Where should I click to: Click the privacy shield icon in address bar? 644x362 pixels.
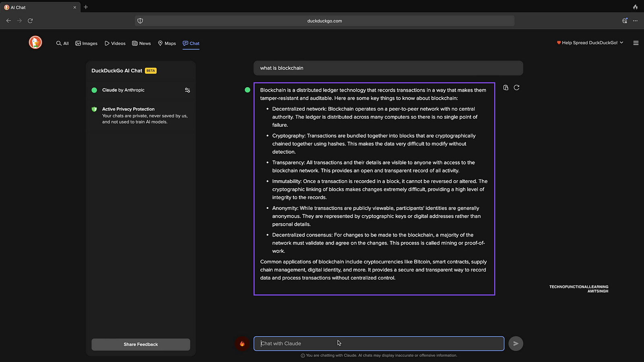[140, 21]
